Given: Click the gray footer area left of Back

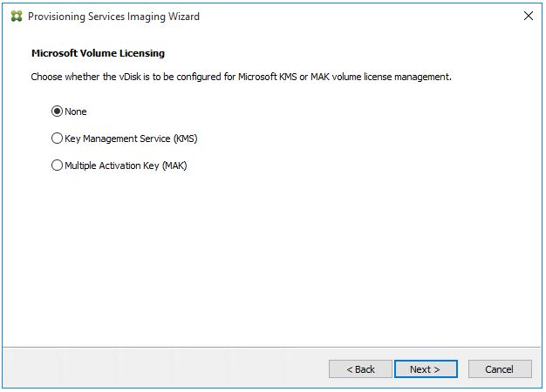Looking at the screenshot, I should click(x=157, y=369).
